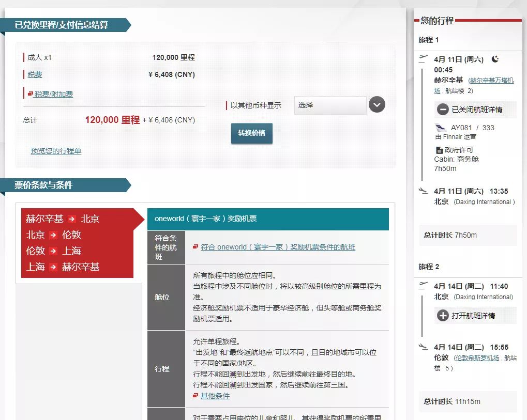This screenshot has width=527, height=420.
Task: Click the departure plane icon beside Helsinki flight
Action: [422, 58]
